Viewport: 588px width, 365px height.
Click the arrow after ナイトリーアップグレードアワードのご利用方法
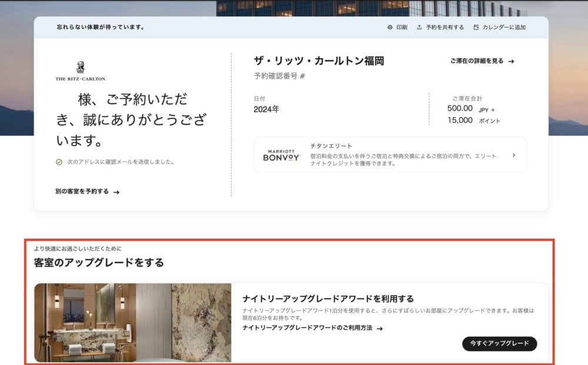pos(380,328)
